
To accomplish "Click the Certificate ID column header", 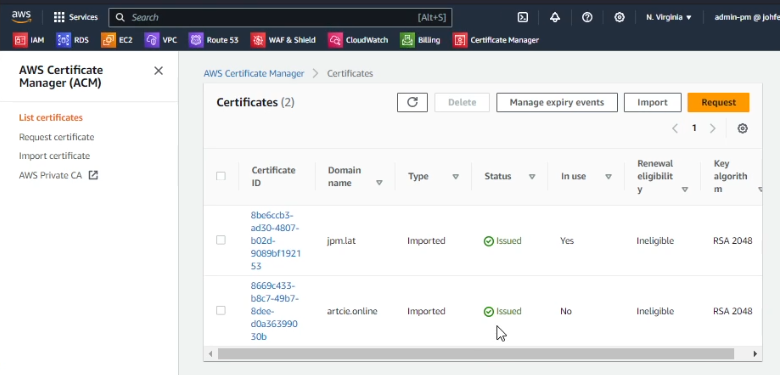I will (274, 177).
